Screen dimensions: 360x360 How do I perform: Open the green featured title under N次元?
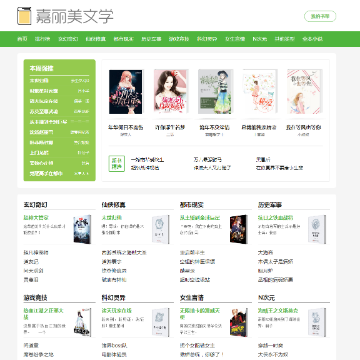tap(278, 310)
